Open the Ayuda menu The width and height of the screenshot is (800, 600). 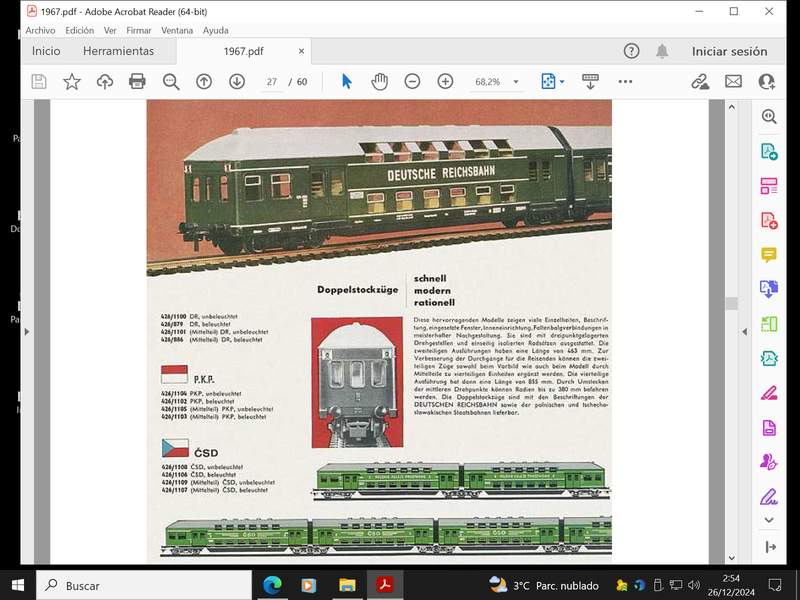215,30
